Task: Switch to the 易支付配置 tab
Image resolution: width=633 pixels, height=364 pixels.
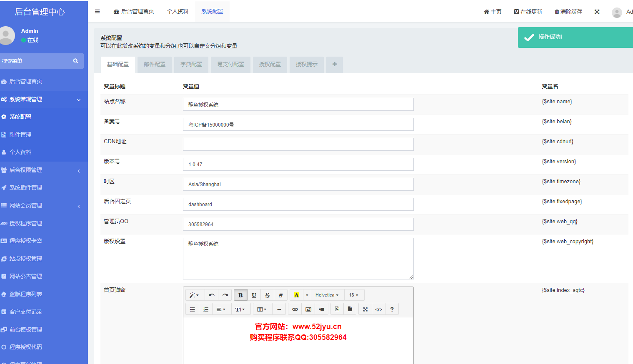Action: [230, 65]
